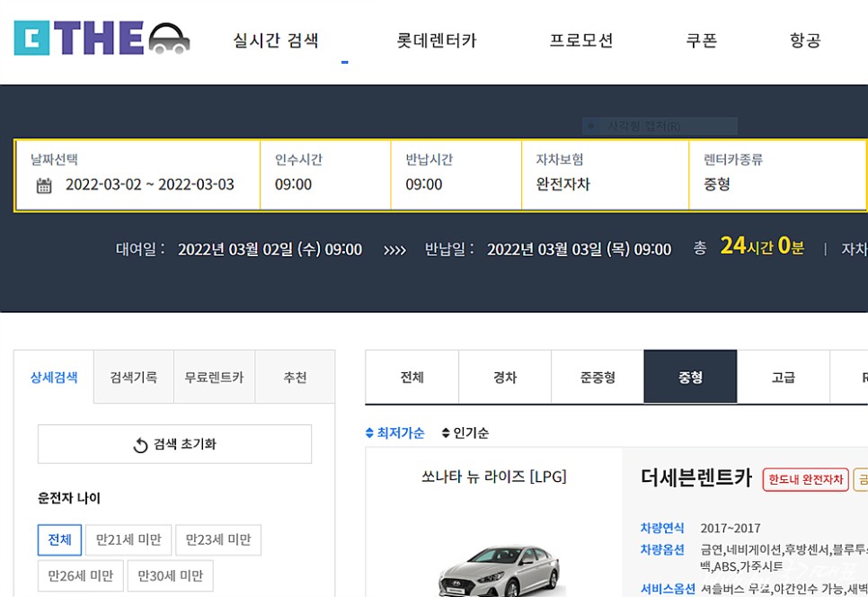Sort results by 최저가순
This screenshot has width=868, height=597.
(400, 433)
